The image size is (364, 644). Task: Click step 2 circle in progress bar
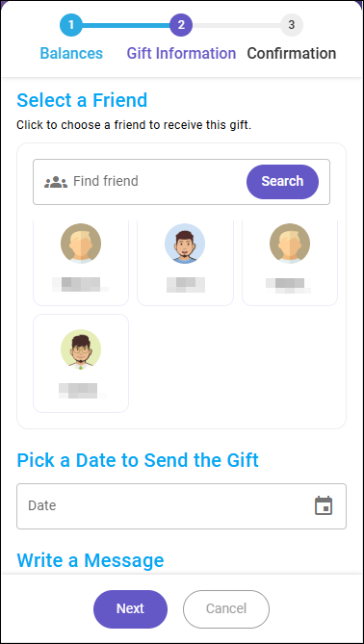point(181,25)
